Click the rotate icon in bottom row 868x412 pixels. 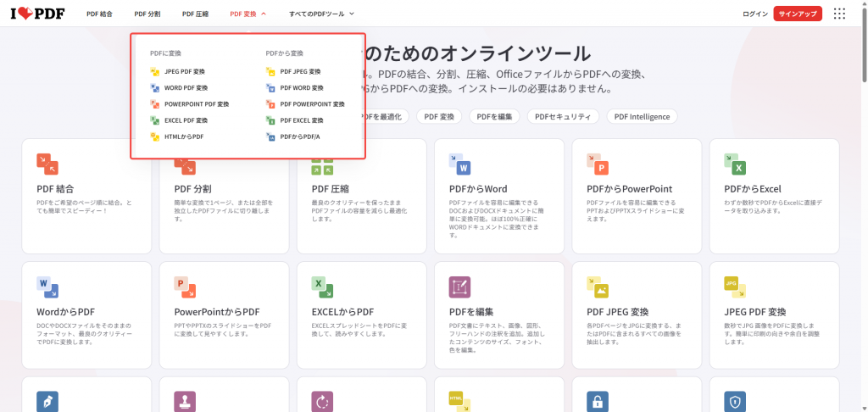pyautogui.click(x=323, y=402)
